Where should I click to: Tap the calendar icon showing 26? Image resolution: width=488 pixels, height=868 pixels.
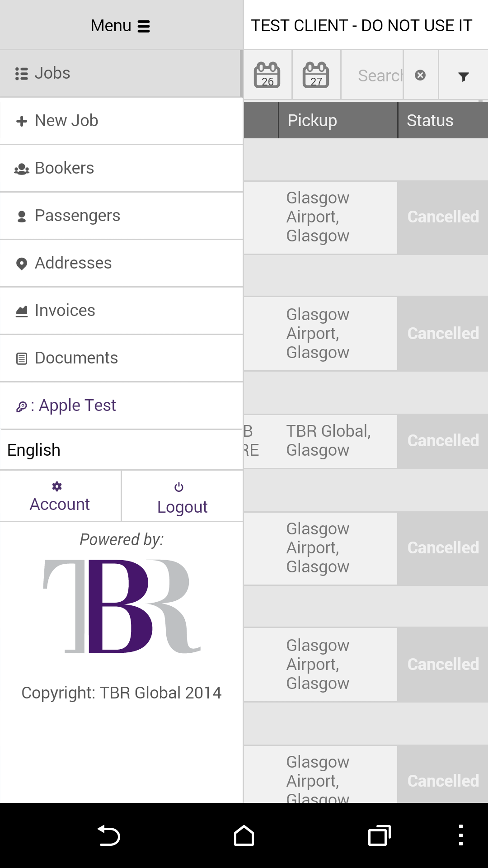(267, 75)
